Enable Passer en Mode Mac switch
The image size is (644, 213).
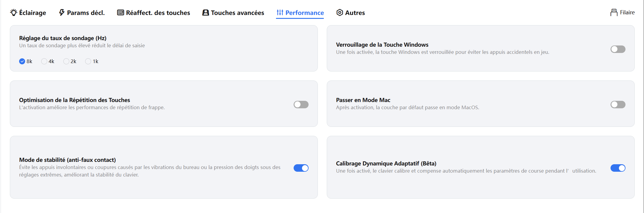(618, 104)
